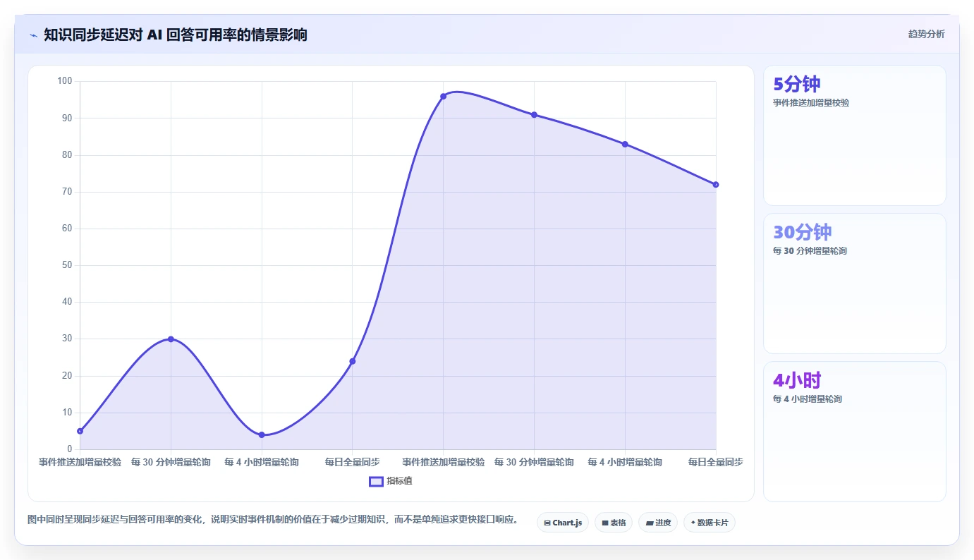This screenshot has height=560, width=974.
Task: Click the footer description starting with 图中同时呈现同步延迟
Action: (273, 520)
